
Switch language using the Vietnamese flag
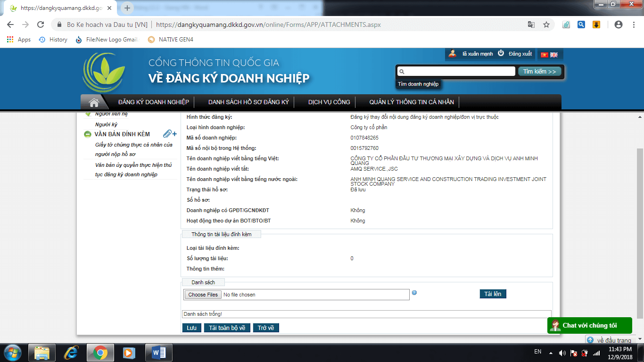click(545, 55)
